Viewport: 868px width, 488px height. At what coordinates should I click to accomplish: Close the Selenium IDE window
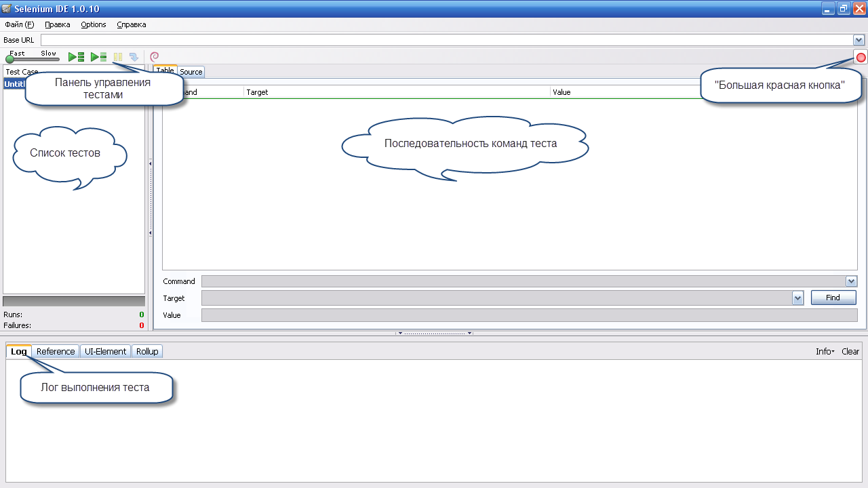[859, 8]
